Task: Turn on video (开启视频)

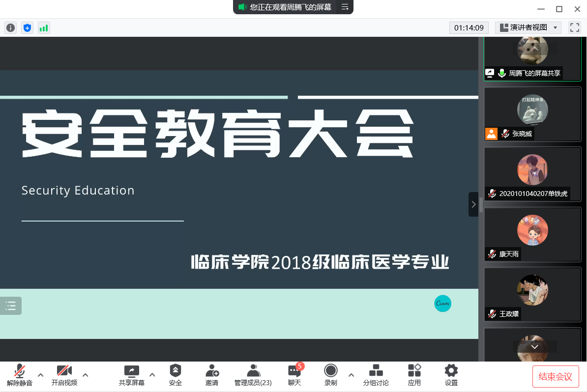Action: [x=64, y=375]
